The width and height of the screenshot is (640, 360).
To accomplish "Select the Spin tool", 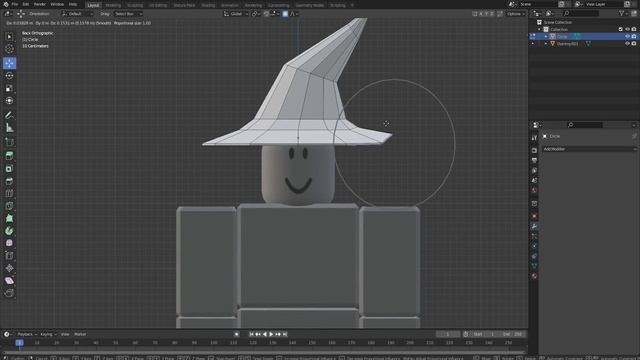I will click(9, 231).
